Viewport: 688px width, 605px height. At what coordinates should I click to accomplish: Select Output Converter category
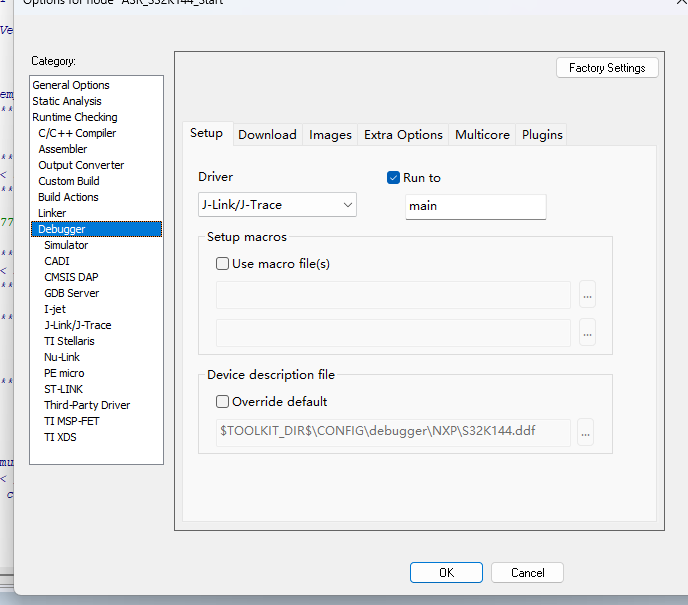81,165
